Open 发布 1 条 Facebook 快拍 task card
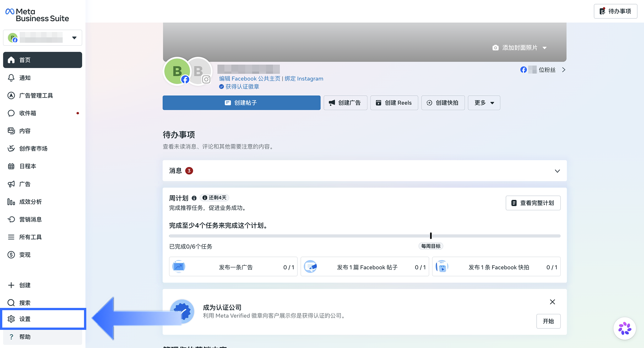 (496, 267)
